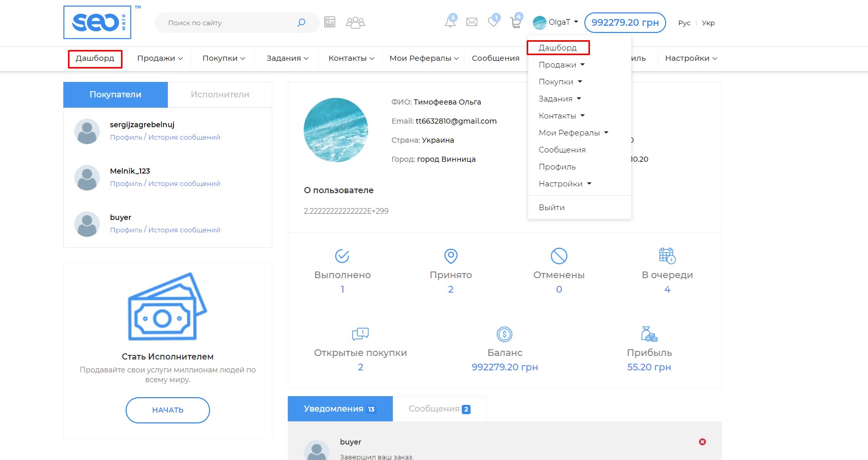868x460 pixels.
Task: Open OlgaT user account dropdown
Action: point(556,22)
